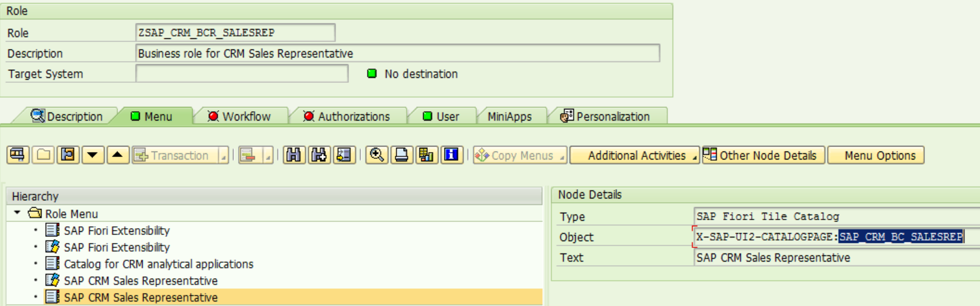Click the Hierarchy panel header

click(x=275, y=196)
